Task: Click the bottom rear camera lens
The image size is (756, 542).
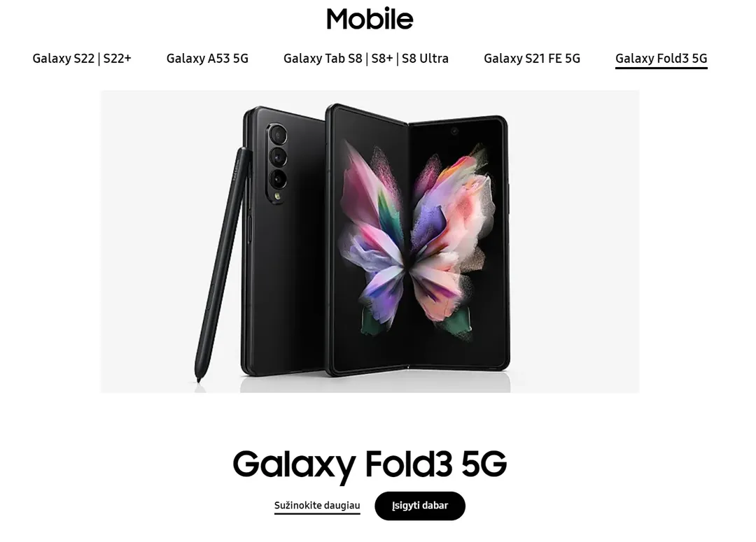Action: coord(278,179)
